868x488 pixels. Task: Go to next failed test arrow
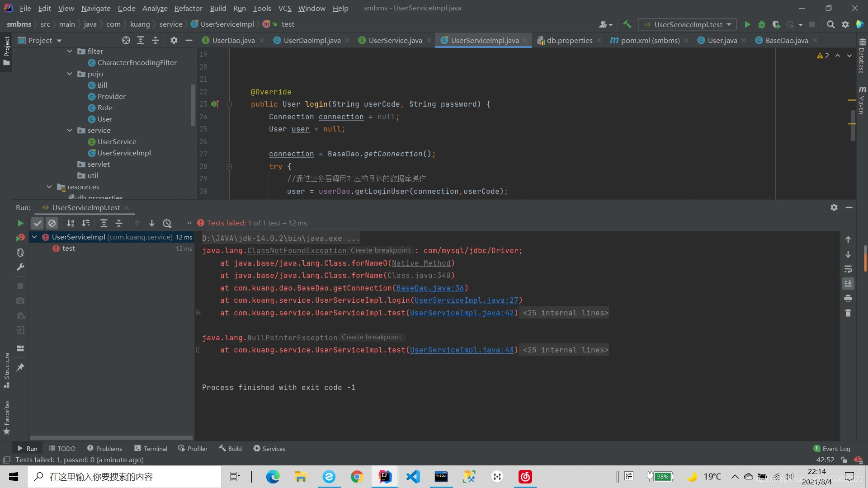pos(152,223)
